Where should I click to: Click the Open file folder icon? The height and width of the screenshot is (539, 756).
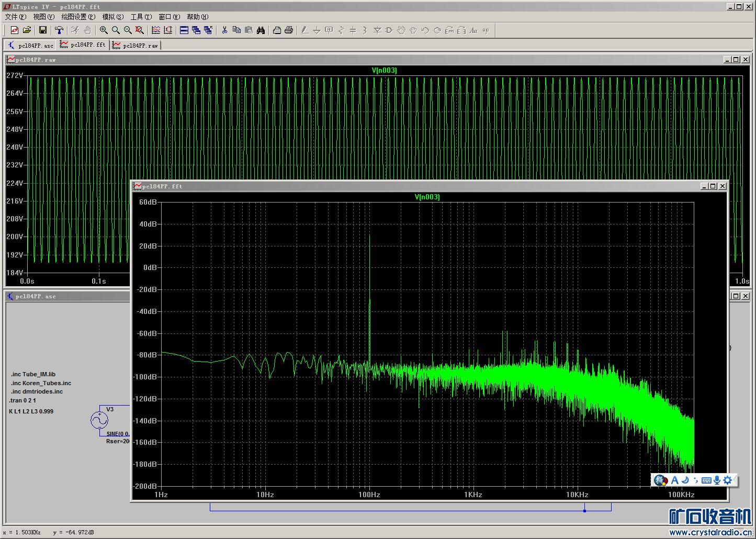pos(27,30)
